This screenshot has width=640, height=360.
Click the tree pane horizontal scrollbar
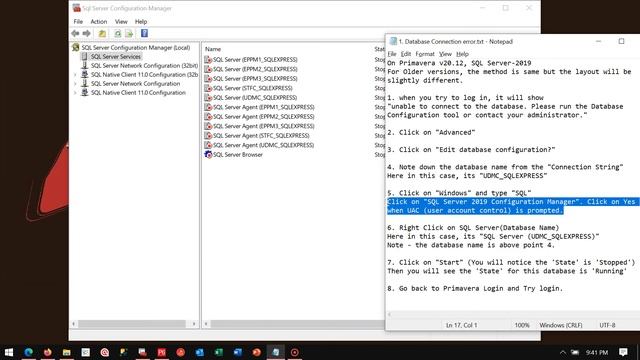[132, 324]
